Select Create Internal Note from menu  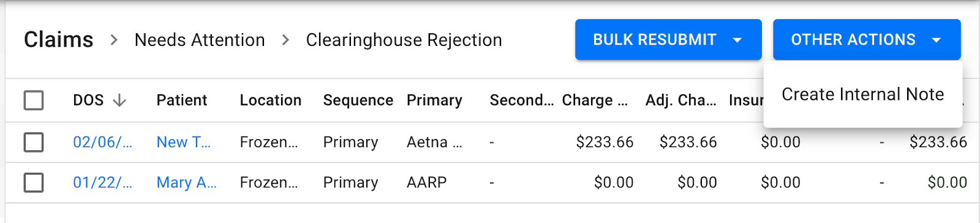(863, 94)
